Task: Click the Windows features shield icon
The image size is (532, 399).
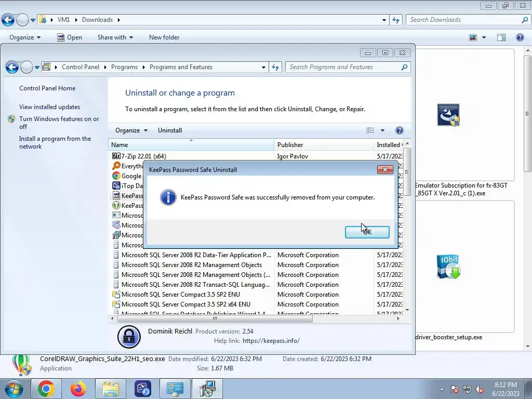Action: coord(11,119)
